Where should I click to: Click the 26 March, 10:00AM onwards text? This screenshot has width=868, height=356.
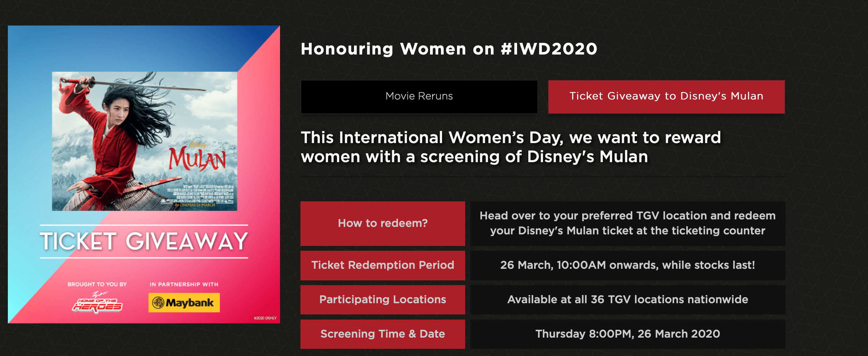[x=628, y=265]
